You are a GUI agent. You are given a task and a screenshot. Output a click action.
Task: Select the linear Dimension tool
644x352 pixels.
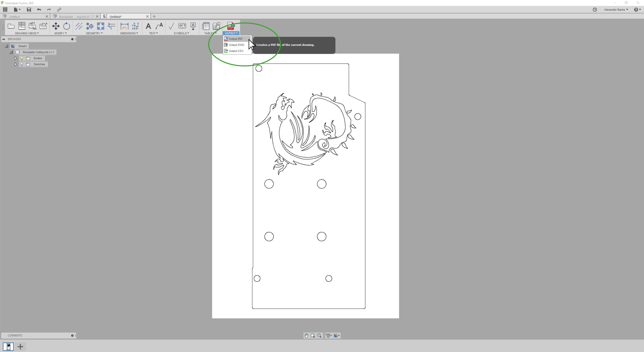[x=124, y=26]
